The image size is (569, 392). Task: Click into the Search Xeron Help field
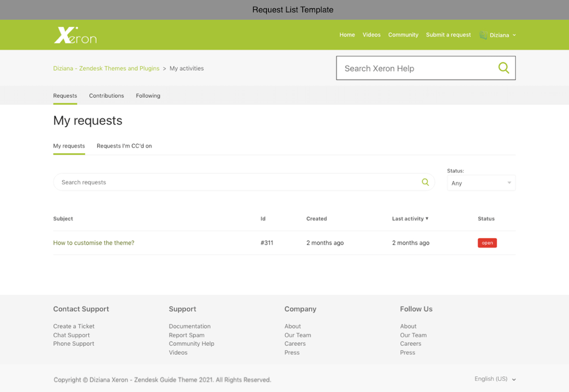click(417, 68)
